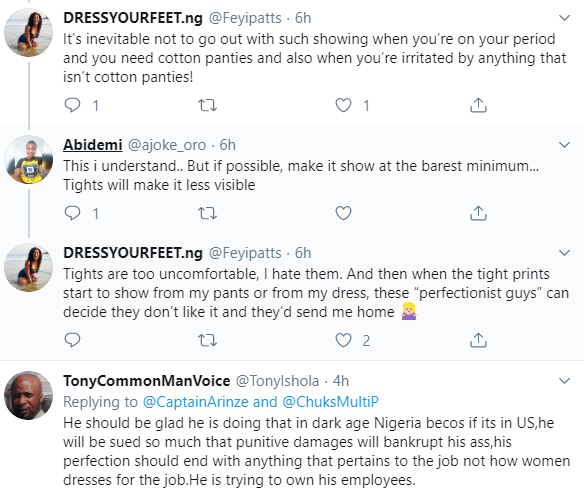The height and width of the screenshot is (491, 584).
Task: Share the first DRESSYOURFEET.ng tweet
Action: click(478, 105)
